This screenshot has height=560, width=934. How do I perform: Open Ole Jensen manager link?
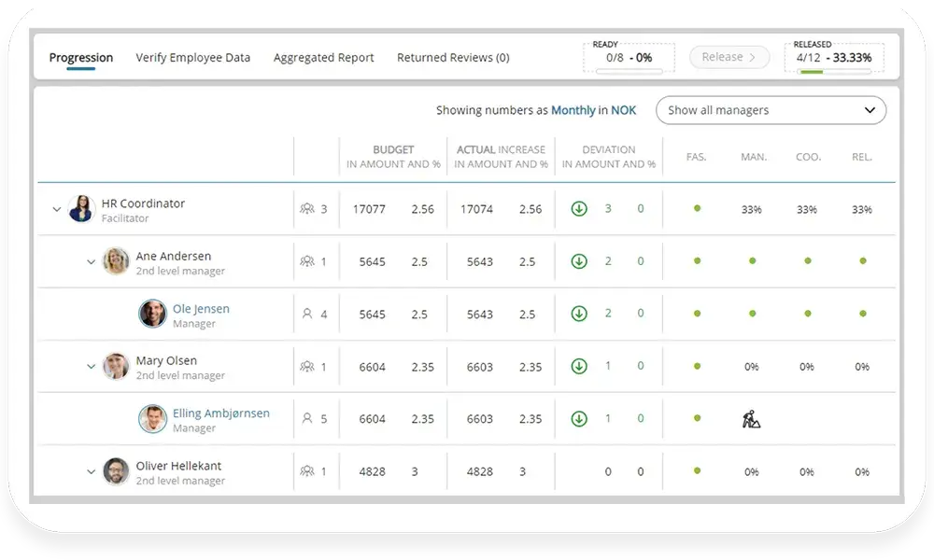(201, 309)
